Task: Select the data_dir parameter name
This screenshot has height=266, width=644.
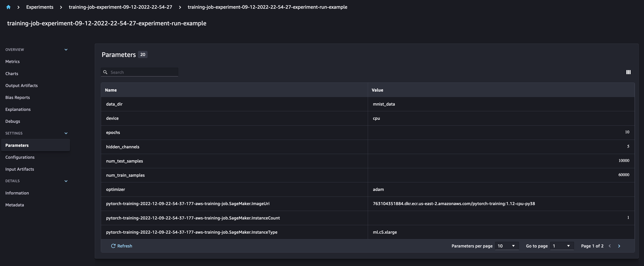Action: click(114, 104)
